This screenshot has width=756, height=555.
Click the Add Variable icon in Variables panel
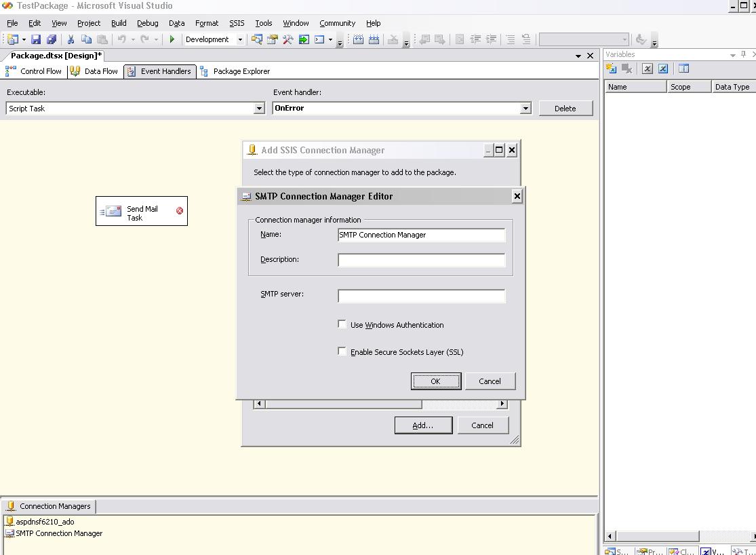click(x=611, y=69)
